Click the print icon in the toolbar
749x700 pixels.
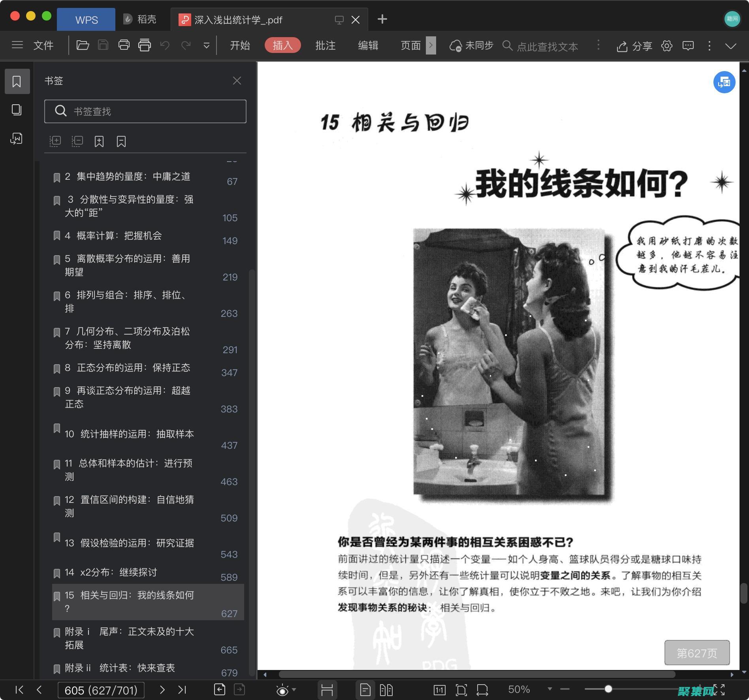click(x=124, y=45)
